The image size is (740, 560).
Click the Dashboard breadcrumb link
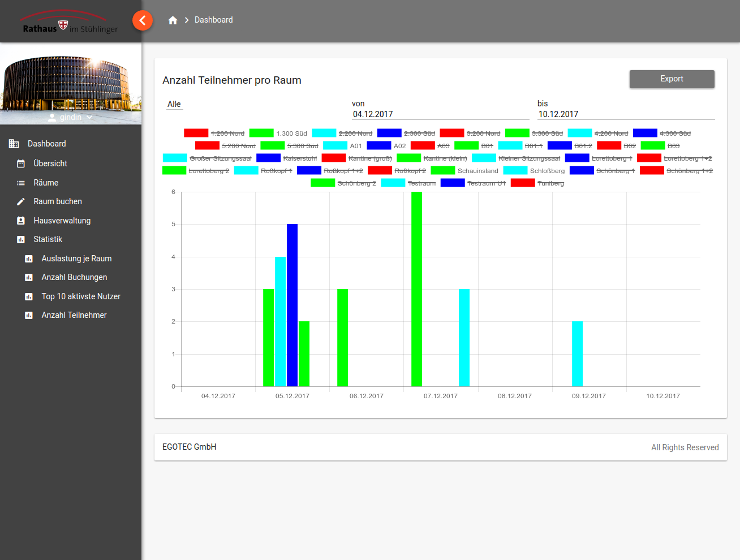[214, 20]
